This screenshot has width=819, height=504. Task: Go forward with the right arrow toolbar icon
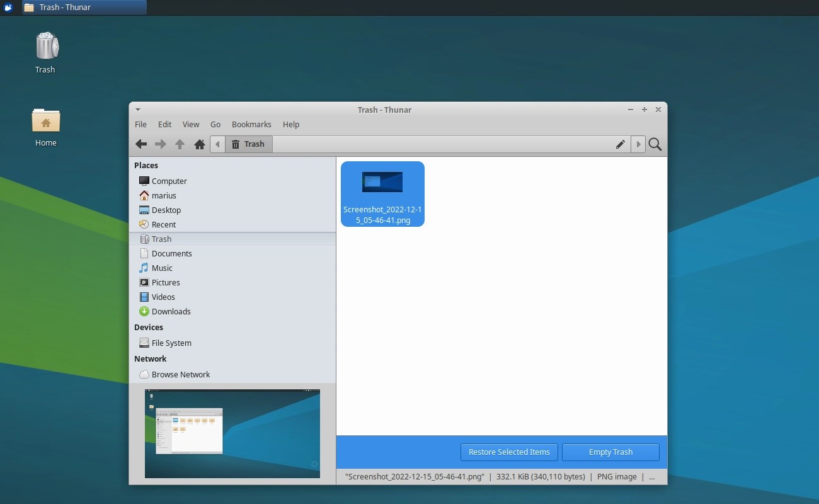click(161, 144)
